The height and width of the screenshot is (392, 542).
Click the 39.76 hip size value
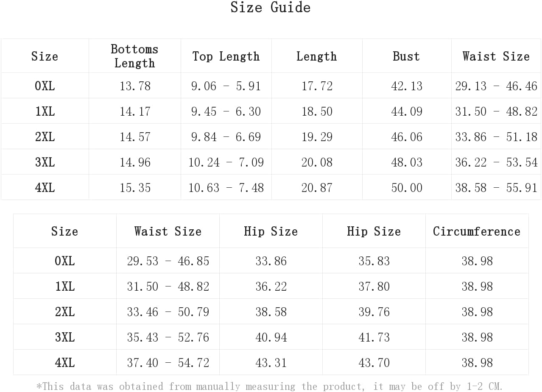[x=374, y=312]
